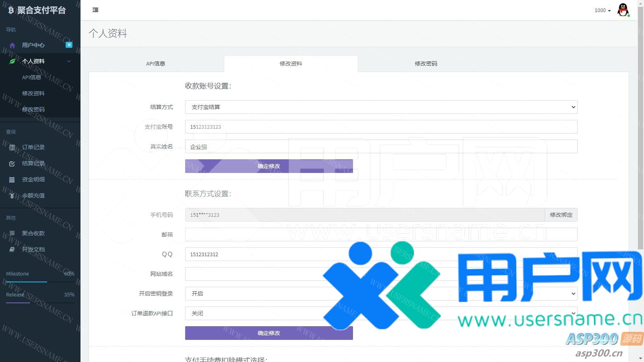Click the 修改绑定 button for phone
Screen dimensions: 644x362
pyautogui.click(x=561, y=215)
